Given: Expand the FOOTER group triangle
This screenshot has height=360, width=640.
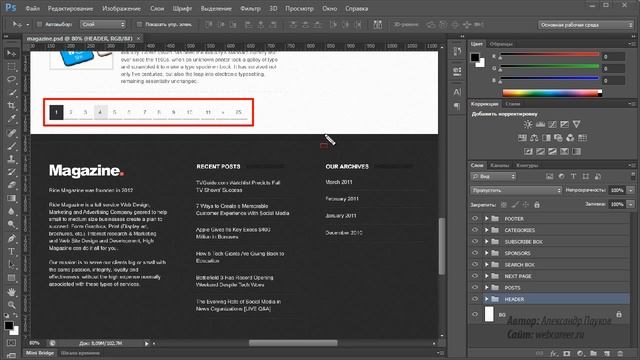Looking at the screenshot, I should tap(487, 219).
